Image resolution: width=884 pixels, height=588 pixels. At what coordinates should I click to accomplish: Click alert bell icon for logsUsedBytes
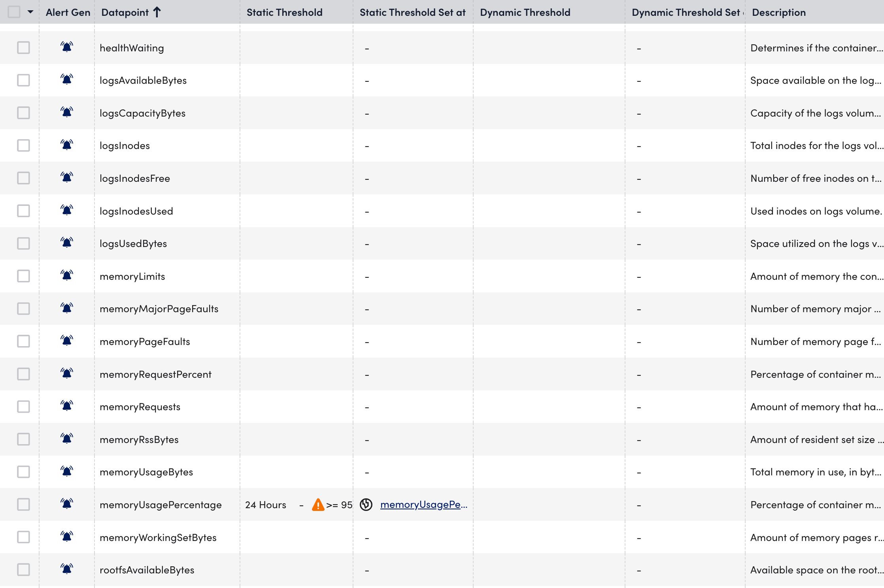[x=67, y=243]
